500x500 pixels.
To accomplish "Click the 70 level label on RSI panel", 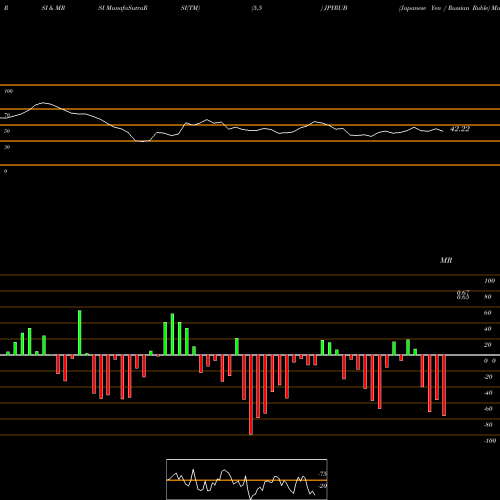I will click(x=7, y=115).
